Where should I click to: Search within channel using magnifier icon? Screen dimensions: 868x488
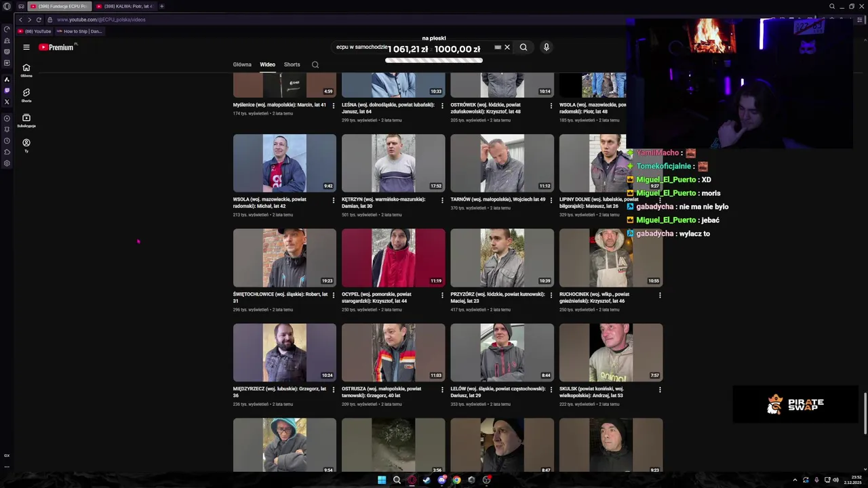(x=315, y=65)
